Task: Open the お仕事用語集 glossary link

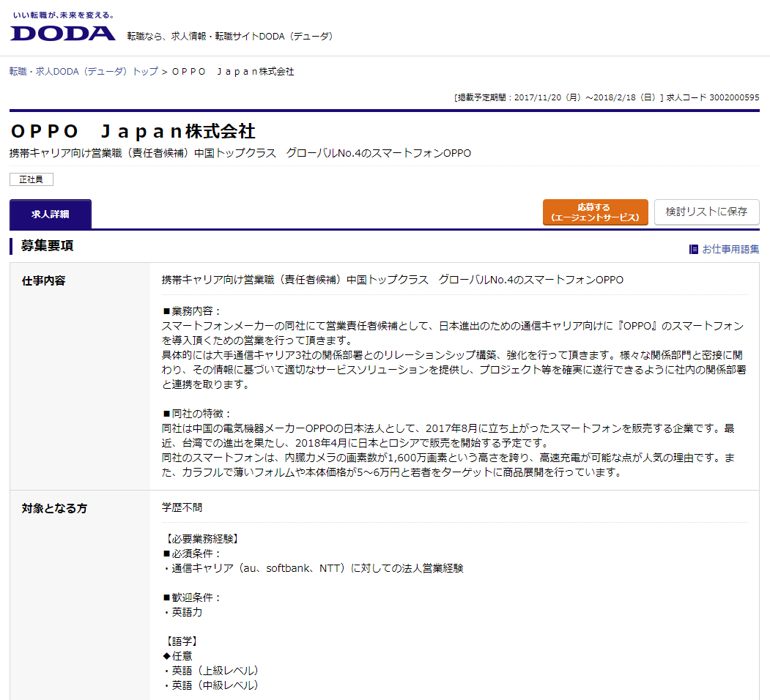Action: pyautogui.click(x=730, y=250)
